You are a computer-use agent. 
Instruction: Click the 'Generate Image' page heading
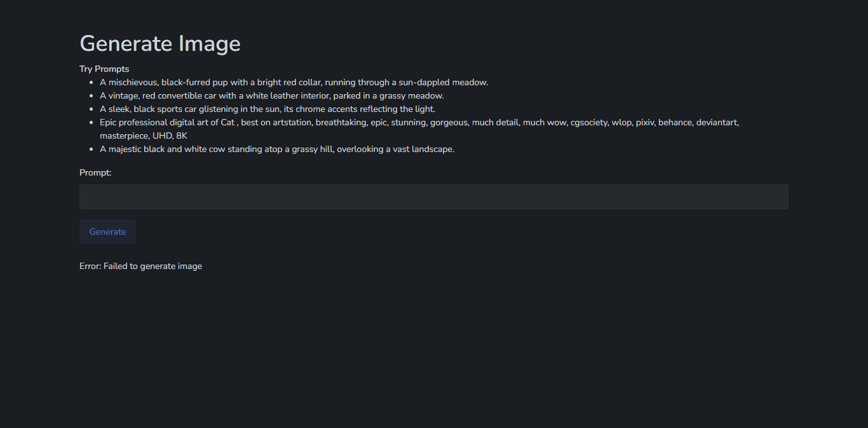click(x=160, y=43)
